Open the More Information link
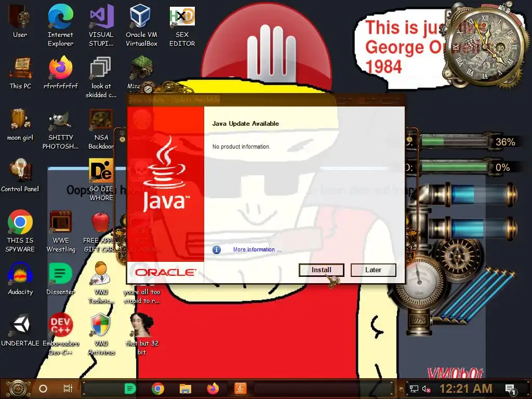532x399 pixels. point(257,249)
